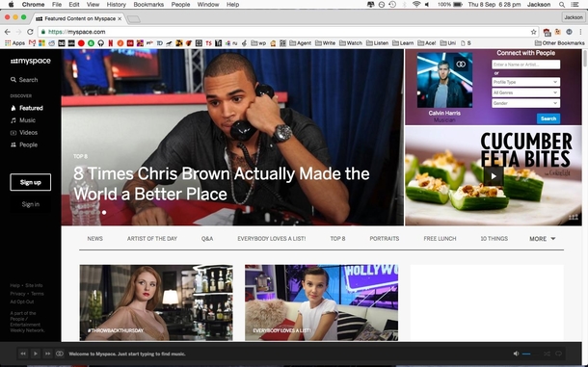Open the People section in sidebar
The height and width of the screenshot is (367, 588).
(24, 144)
